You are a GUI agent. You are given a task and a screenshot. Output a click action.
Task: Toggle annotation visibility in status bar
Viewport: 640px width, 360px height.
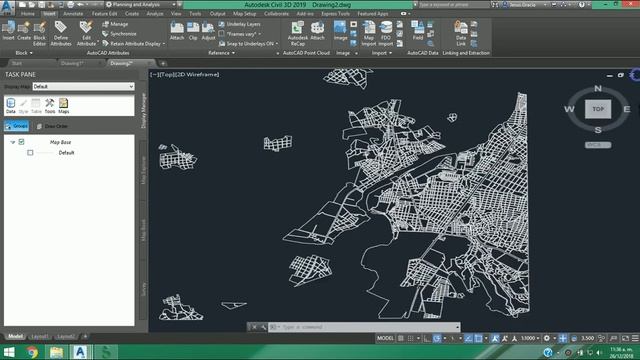(495, 338)
